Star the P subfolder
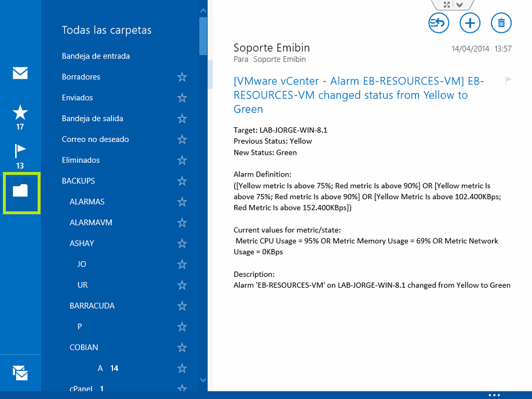 182,327
